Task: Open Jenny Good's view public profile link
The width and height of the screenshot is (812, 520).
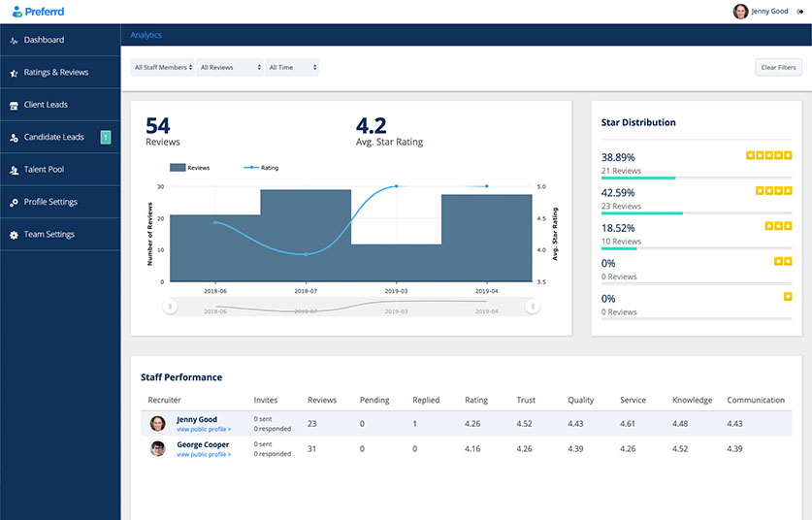Action: pos(204,430)
